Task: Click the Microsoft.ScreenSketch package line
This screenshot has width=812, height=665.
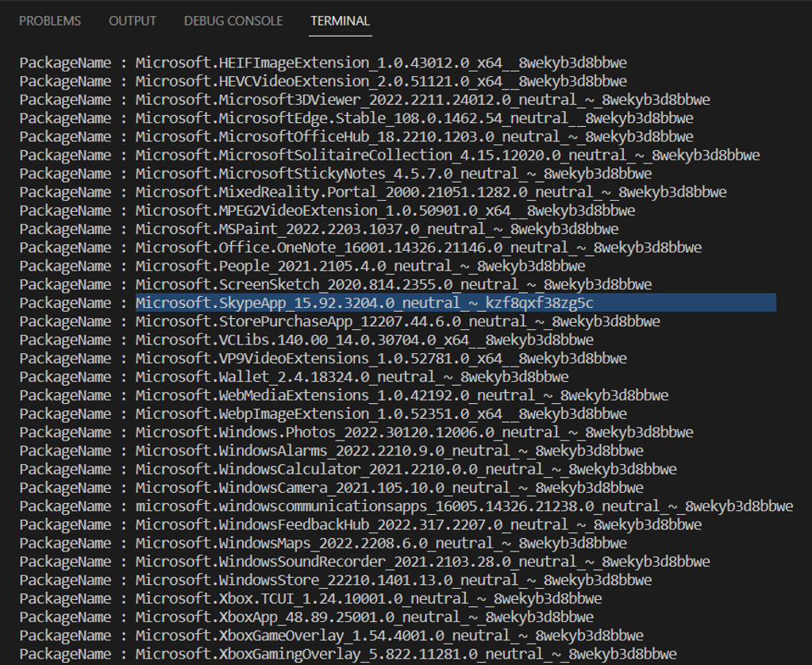Action: [336, 284]
